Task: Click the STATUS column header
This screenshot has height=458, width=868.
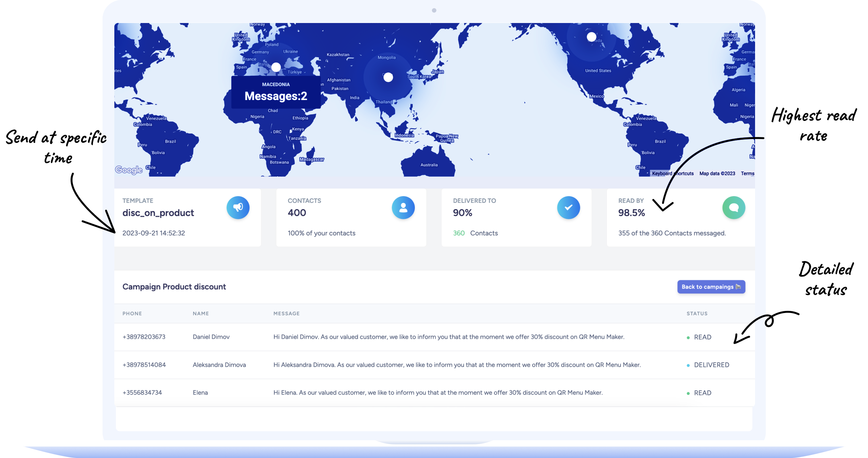Action: tap(697, 313)
